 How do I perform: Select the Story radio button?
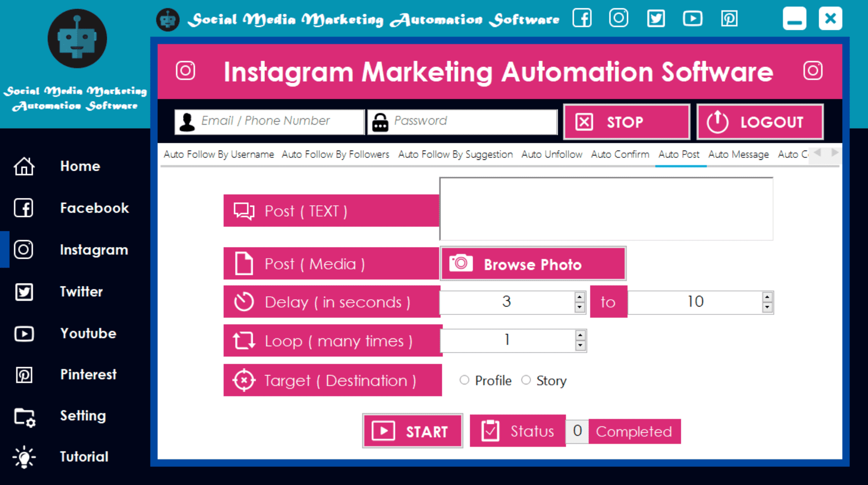526,380
